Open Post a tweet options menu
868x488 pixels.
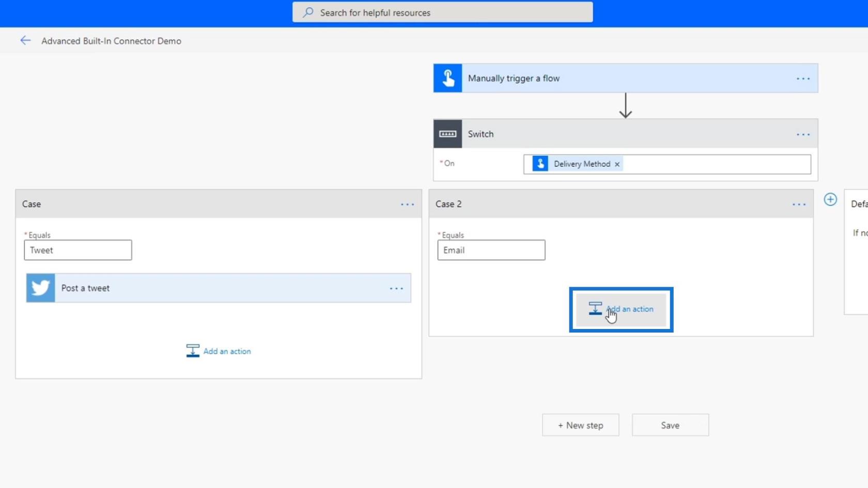396,288
